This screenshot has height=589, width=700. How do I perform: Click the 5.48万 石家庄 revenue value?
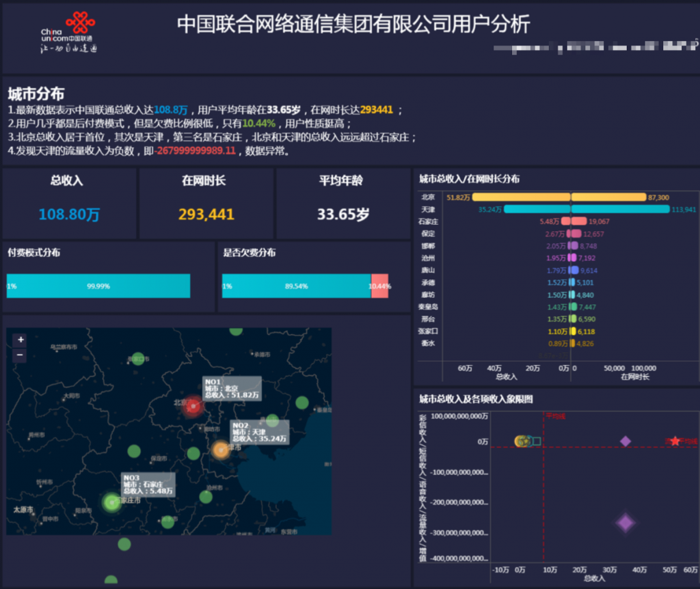549,222
